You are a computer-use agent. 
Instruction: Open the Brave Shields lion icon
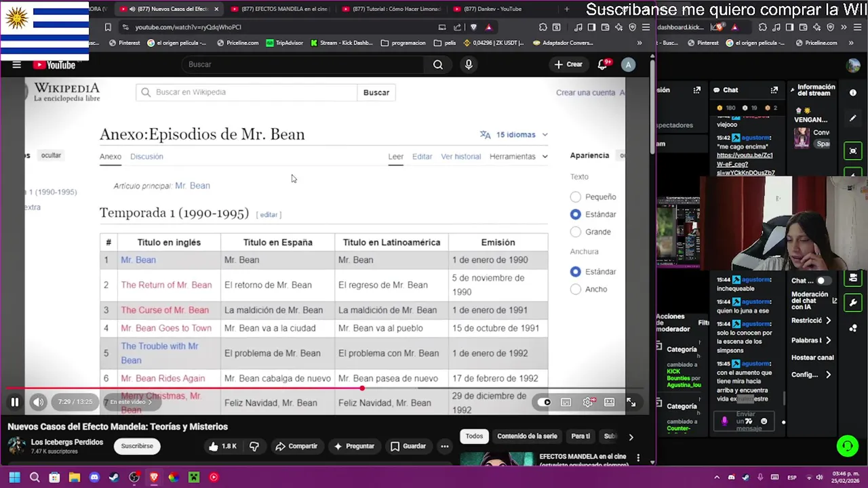pyautogui.click(x=473, y=27)
